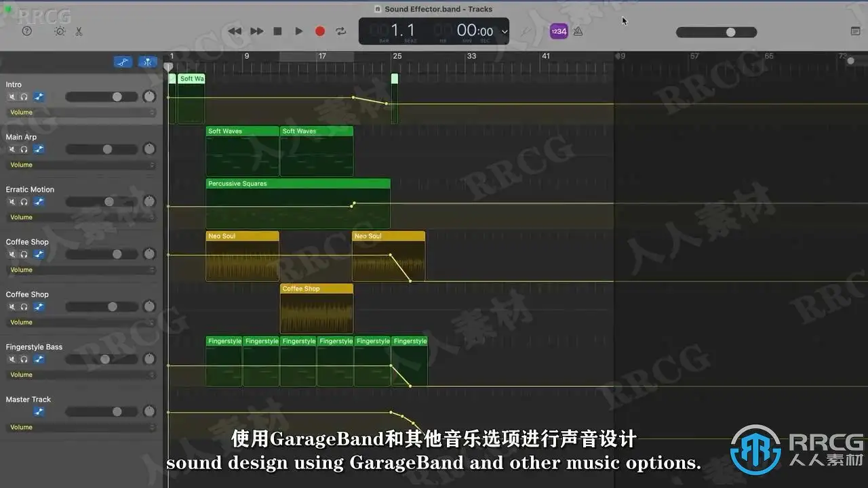Solo the Erratic Motion track
868x488 pixels.
click(24, 202)
